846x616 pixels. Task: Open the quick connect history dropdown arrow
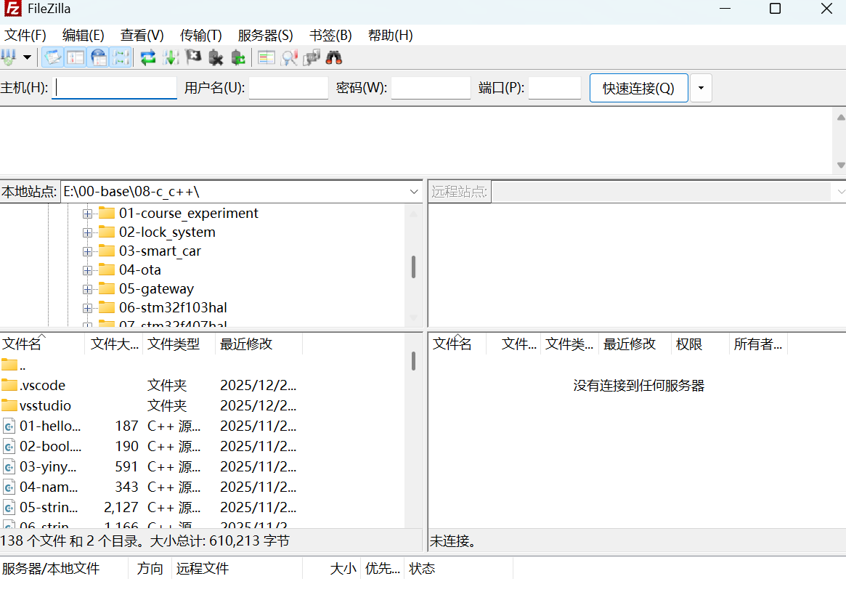point(701,88)
